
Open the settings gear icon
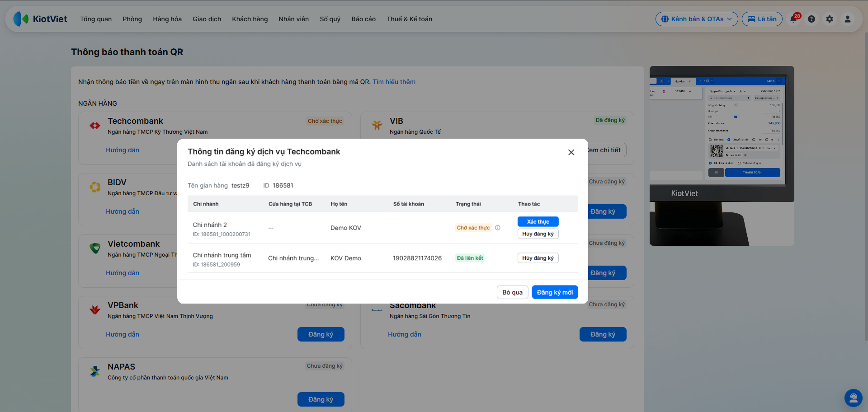coord(830,19)
